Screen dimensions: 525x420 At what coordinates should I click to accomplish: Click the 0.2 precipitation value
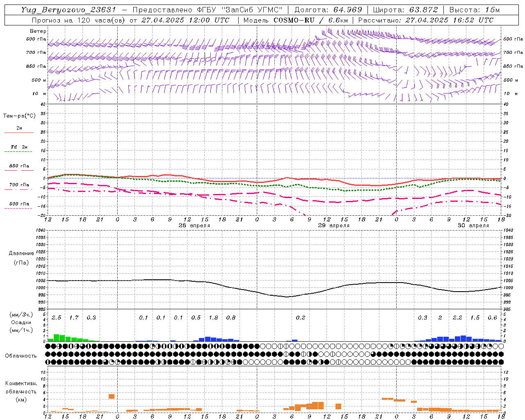(301, 317)
